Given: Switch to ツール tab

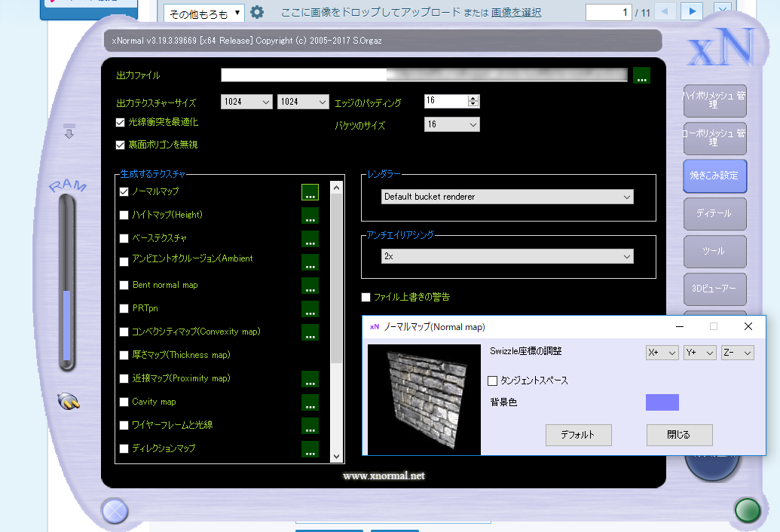Looking at the screenshot, I should (x=715, y=252).
